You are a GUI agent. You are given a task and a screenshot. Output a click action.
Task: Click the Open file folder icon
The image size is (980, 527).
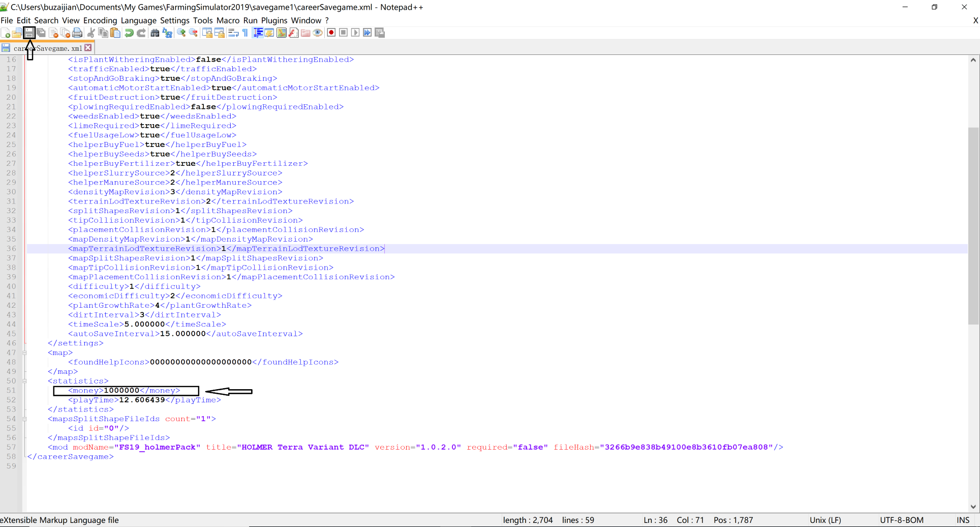click(x=17, y=33)
